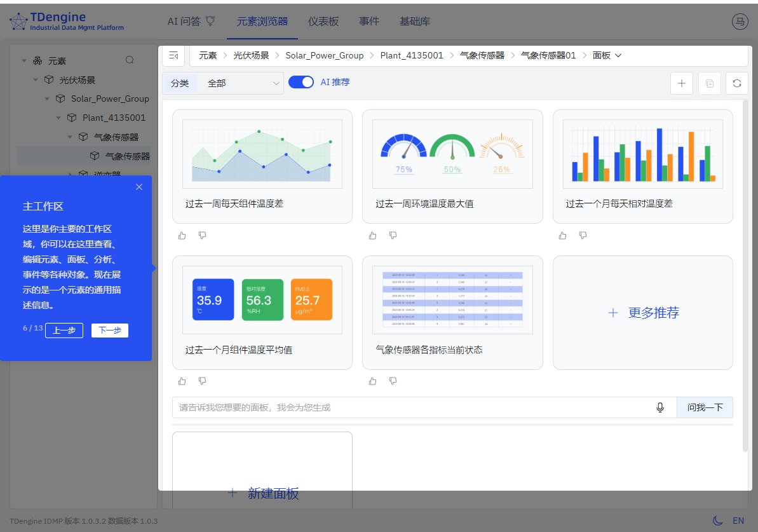Switch to dark mode moon icon
Screen dimensions: 758x532
[x=718, y=521]
